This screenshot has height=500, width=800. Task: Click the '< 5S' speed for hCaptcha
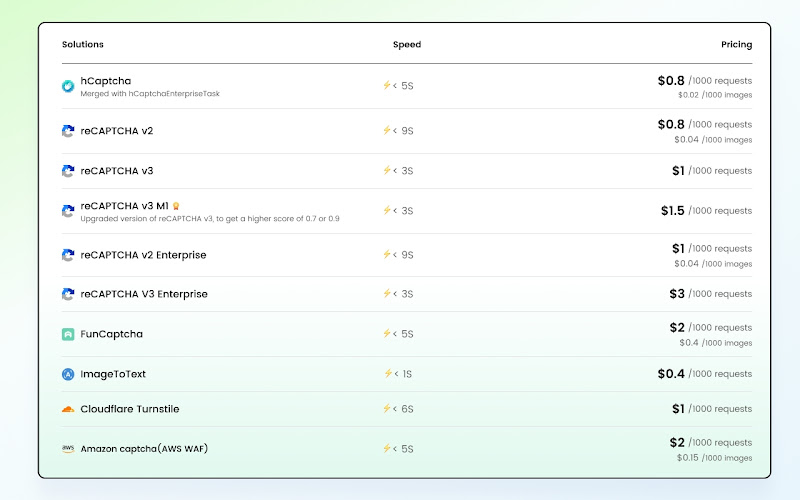click(x=403, y=86)
